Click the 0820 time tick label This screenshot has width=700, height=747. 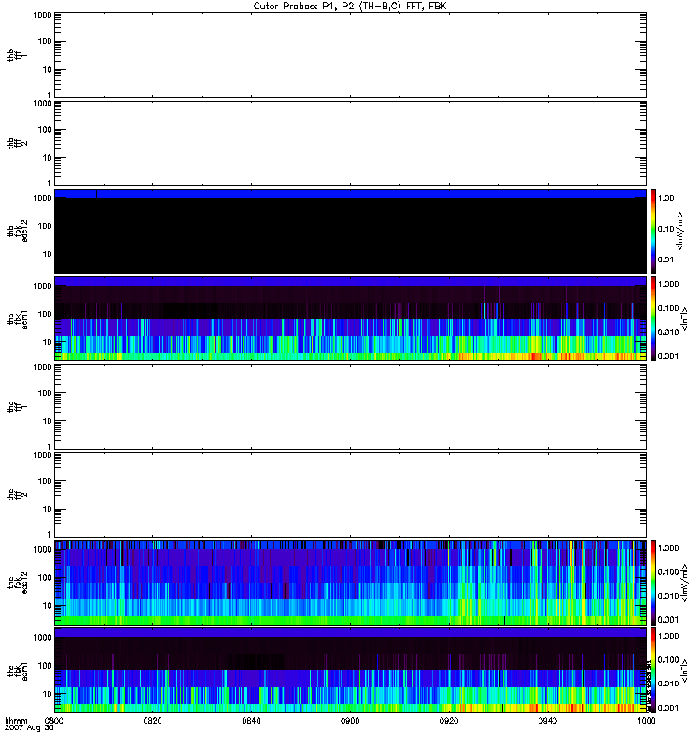(153, 721)
